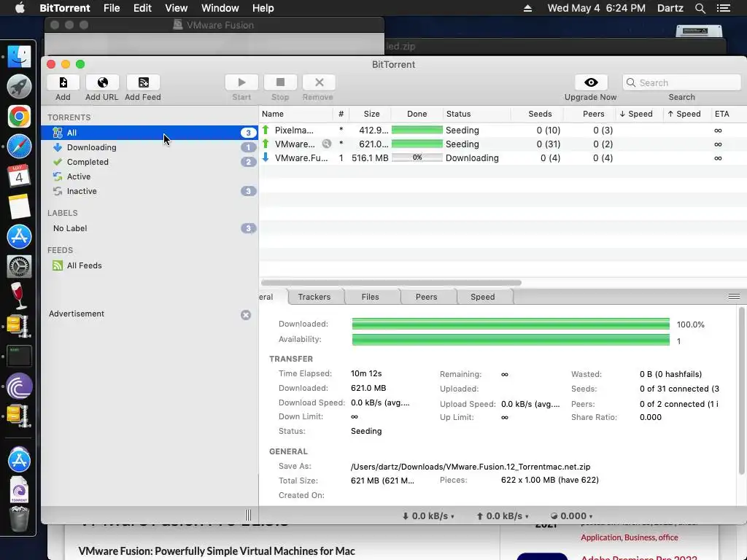Screen dimensions: 747x560
Task: Click the Add Feed RSS icon
Action: (x=143, y=82)
